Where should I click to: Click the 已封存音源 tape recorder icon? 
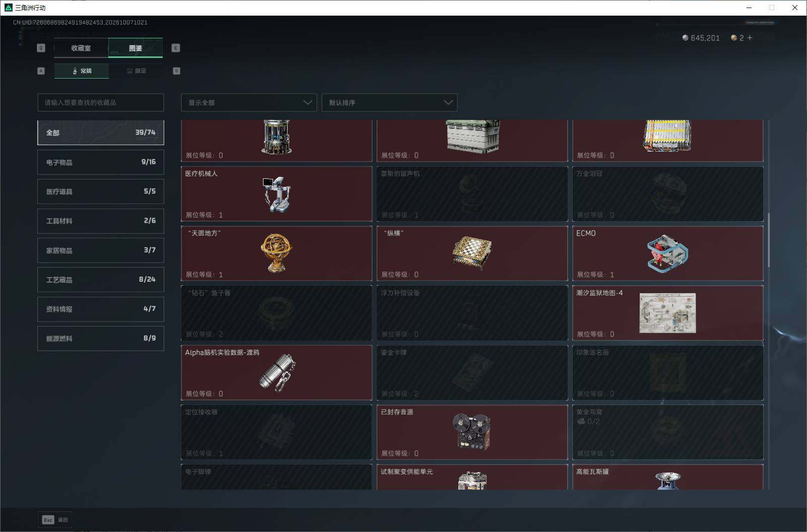pyautogui.click(x=472, y=432)
